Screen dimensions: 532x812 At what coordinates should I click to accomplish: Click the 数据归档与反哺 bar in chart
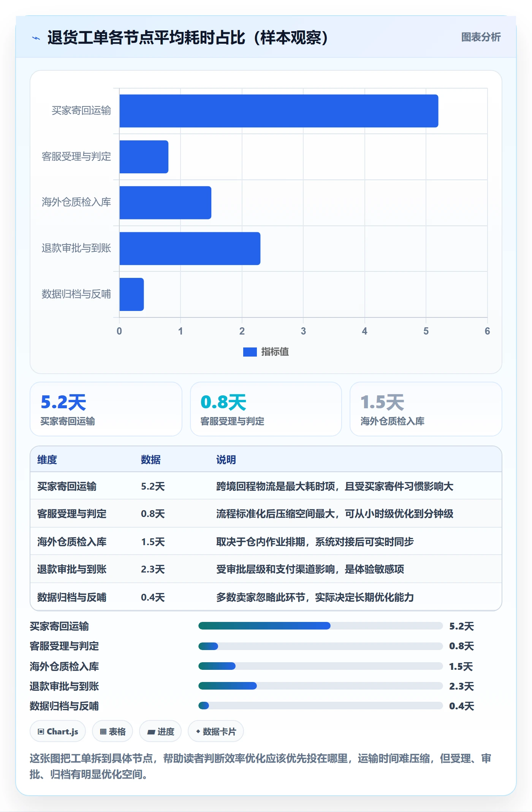tap(131, 294)
